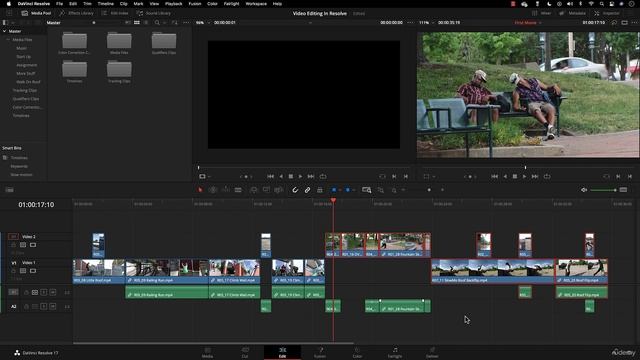The width and height of the screenshot is (640, 360).
Task: Open the Fairlight menu
Action: pos(231,4)
